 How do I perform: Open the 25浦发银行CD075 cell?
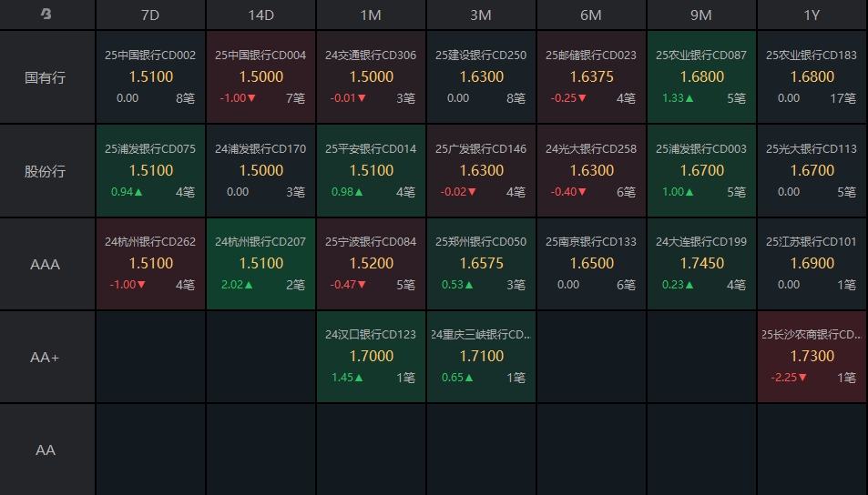[150, 170]
